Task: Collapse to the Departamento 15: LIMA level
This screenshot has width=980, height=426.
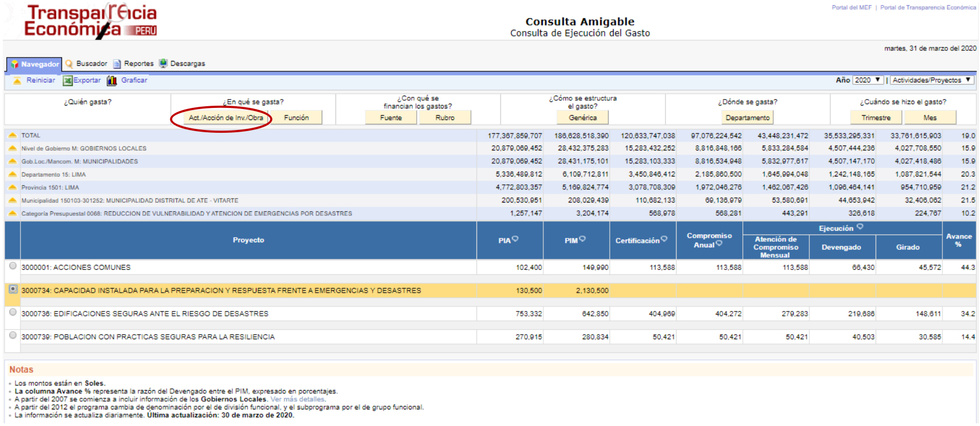Action: (12, 174)
